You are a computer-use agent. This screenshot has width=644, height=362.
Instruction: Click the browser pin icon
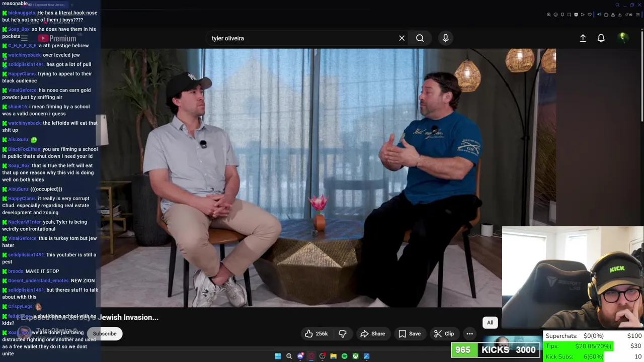coord(562,15)
